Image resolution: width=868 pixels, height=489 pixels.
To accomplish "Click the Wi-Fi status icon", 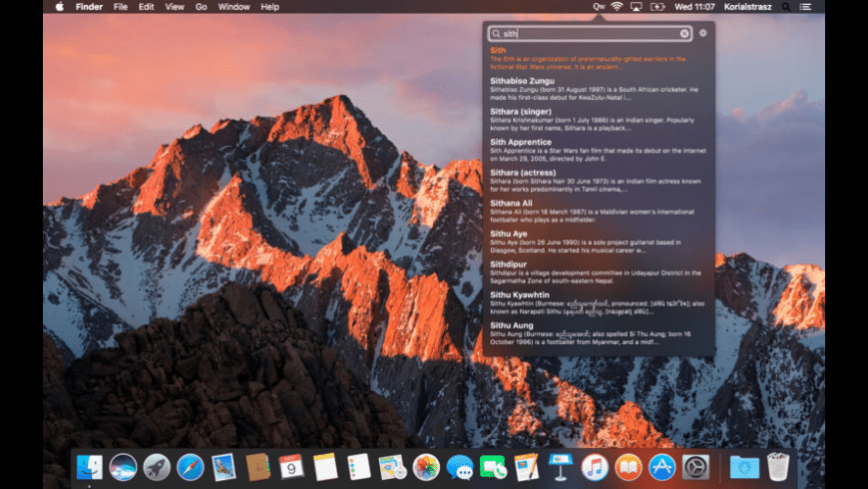I will (617, 7).
